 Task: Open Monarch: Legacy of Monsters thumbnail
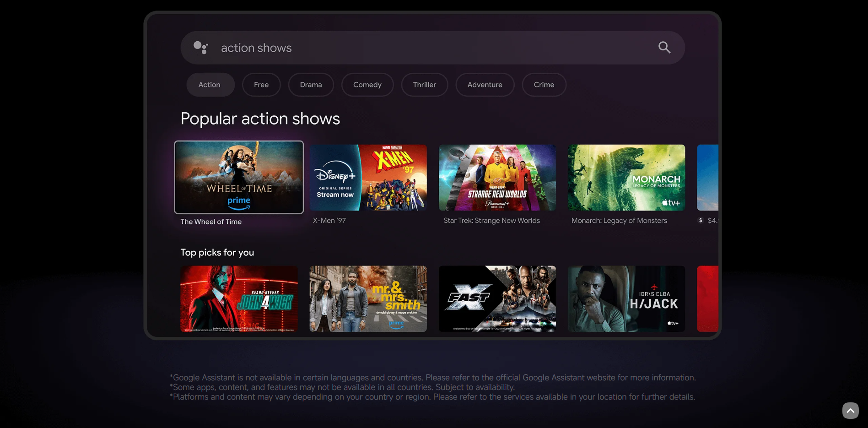click(x=626, y=178)
